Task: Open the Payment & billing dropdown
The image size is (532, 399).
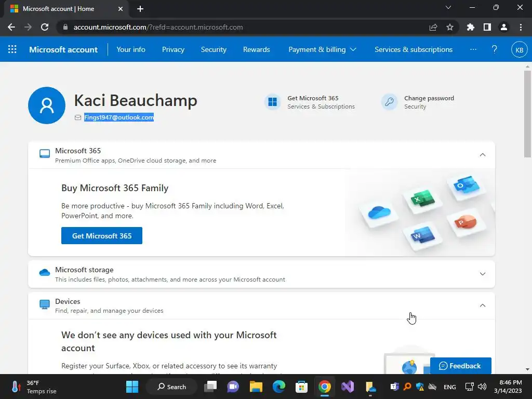Action: tap(322, 49)
